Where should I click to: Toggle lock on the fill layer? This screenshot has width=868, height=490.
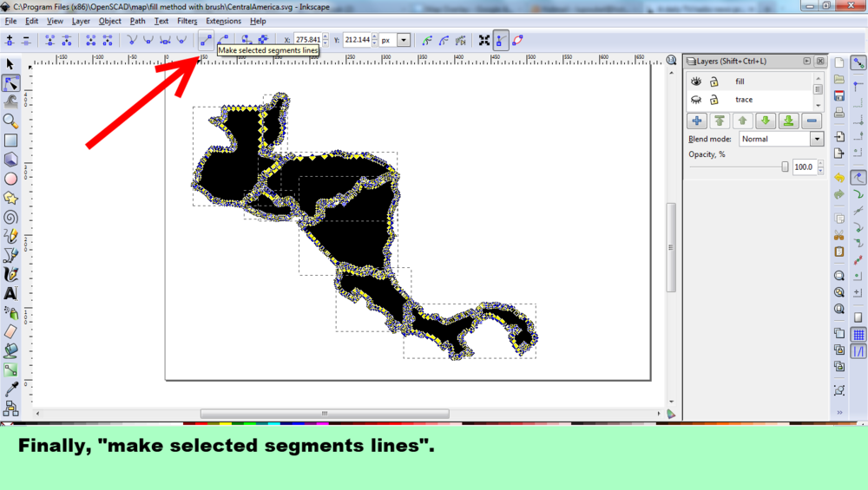(713, 82)
